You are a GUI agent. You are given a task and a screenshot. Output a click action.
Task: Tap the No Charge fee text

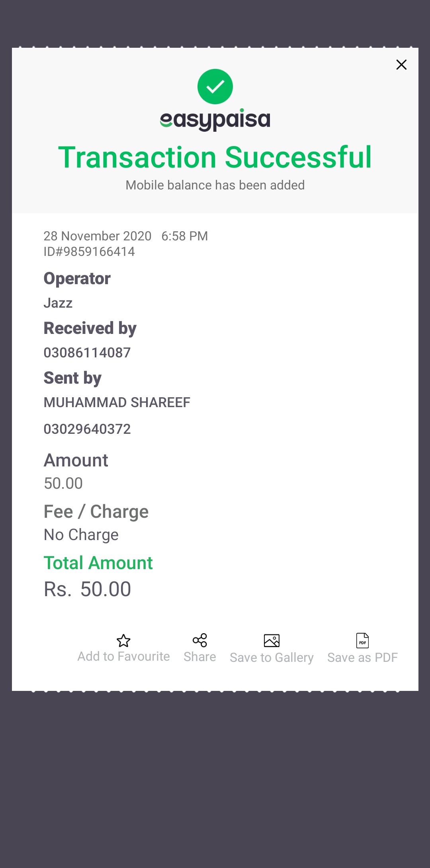[81, 535]
